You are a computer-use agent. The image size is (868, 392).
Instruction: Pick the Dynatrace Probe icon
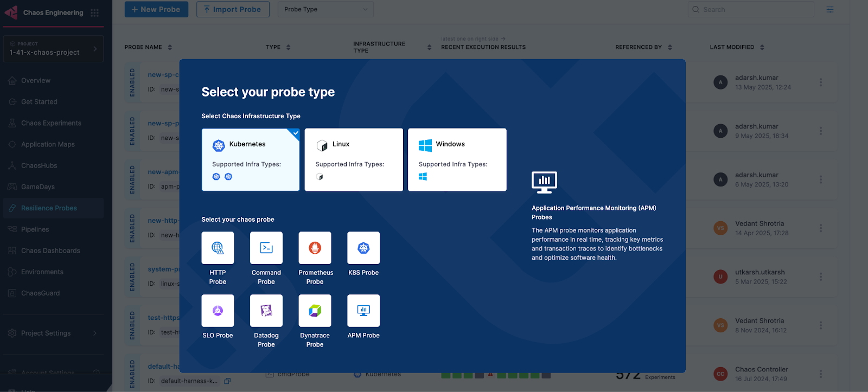click(x=315, y=311)
